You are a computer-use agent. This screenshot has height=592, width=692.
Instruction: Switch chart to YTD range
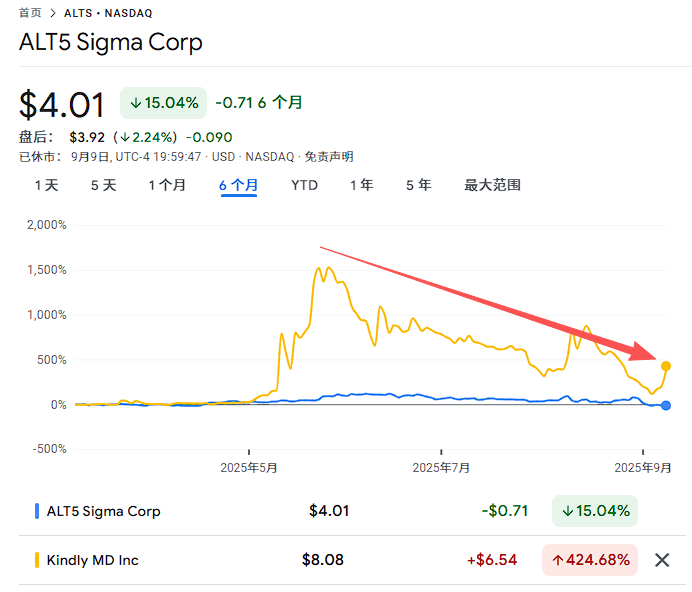(304, 185)
